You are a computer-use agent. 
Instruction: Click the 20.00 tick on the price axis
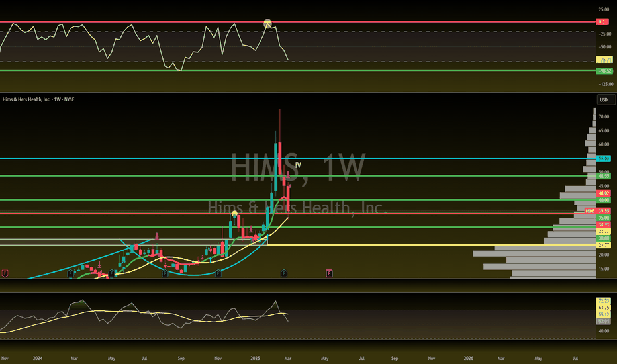click(x=604, y=255)
